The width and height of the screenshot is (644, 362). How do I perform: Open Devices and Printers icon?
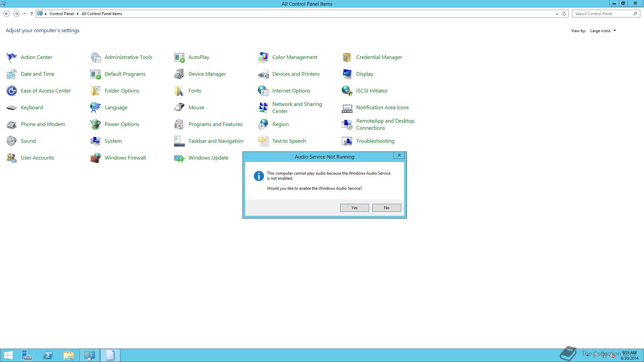click(x=263, y=74)
